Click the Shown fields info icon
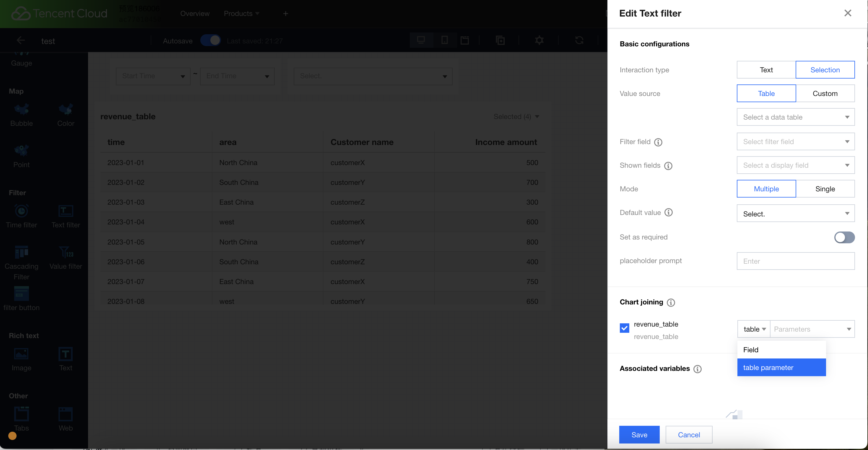The image size is (868, 450). 668,166
